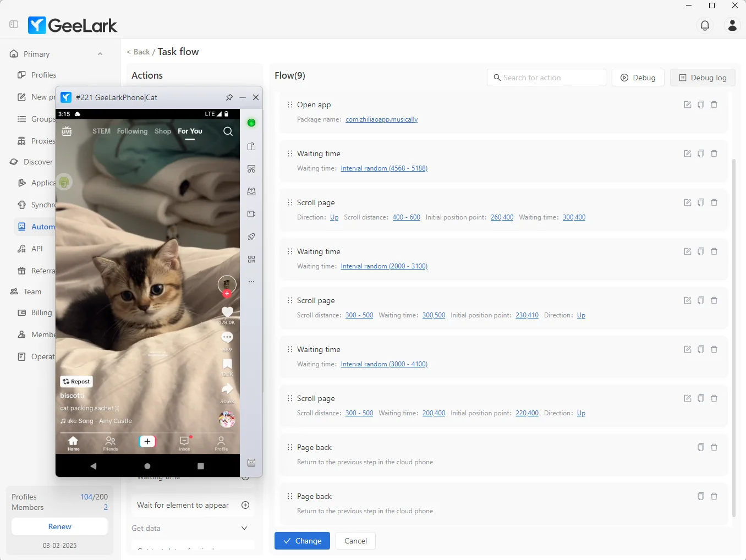Image resolution: width=746 pixels, height=560 pixels.
Task: Edit Interval random (4568 - 5188) value
Action: 384,168
